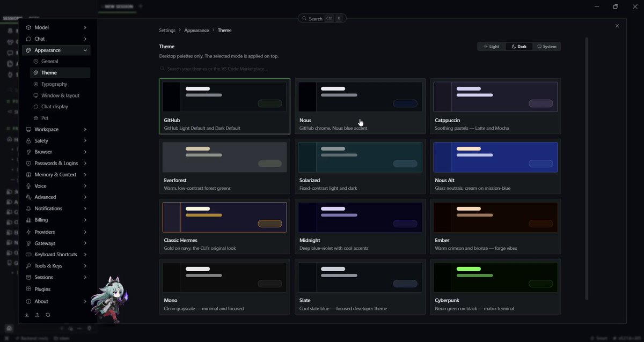
Task: Click the Plugins grid icon
Action: pyautogui.click(x=28, y=289)
